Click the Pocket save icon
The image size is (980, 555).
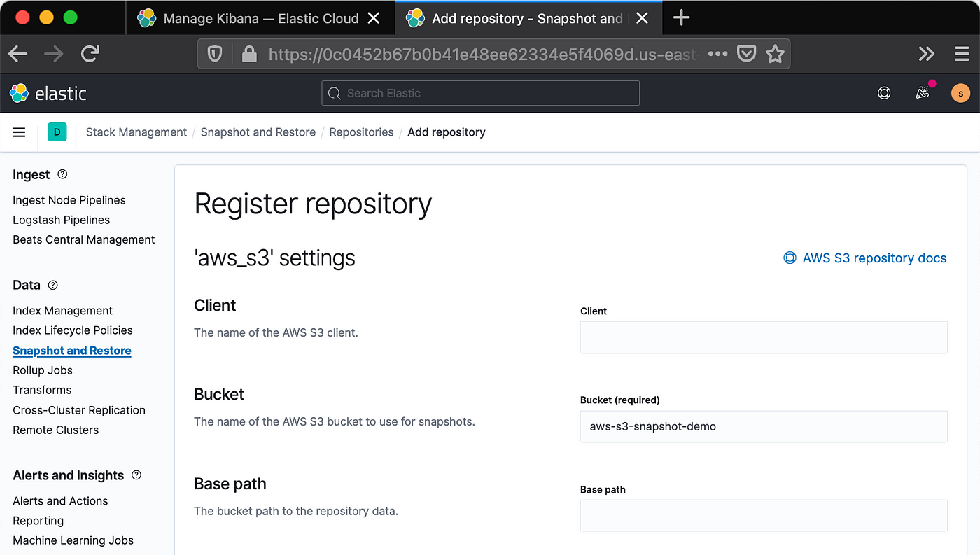pos(747,54)
